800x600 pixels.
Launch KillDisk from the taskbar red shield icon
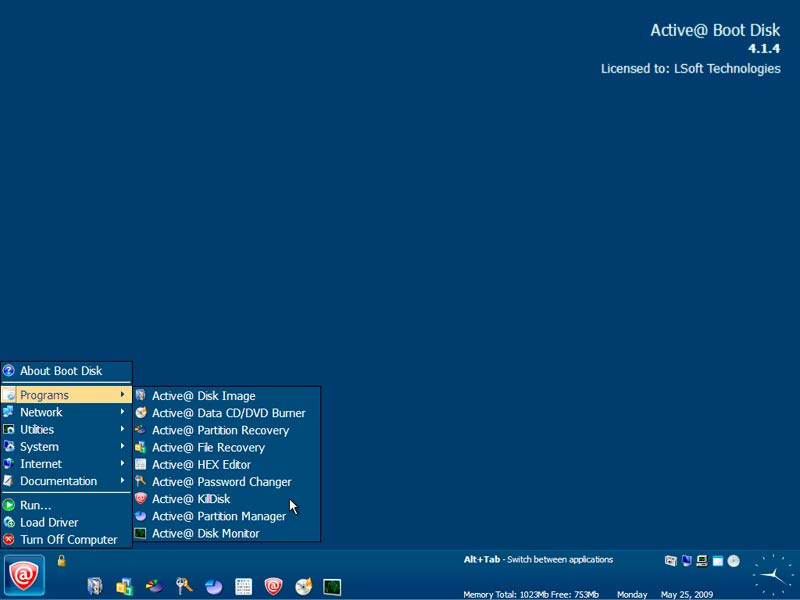tap(273, 586)
